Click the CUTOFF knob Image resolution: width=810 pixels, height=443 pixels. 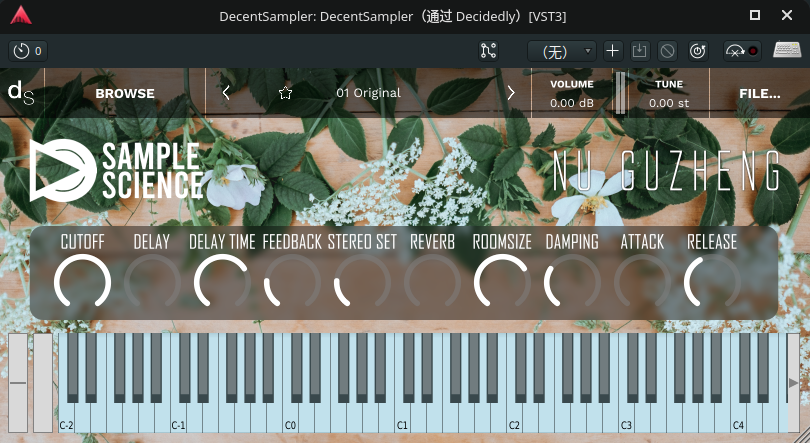click(82, 281)
